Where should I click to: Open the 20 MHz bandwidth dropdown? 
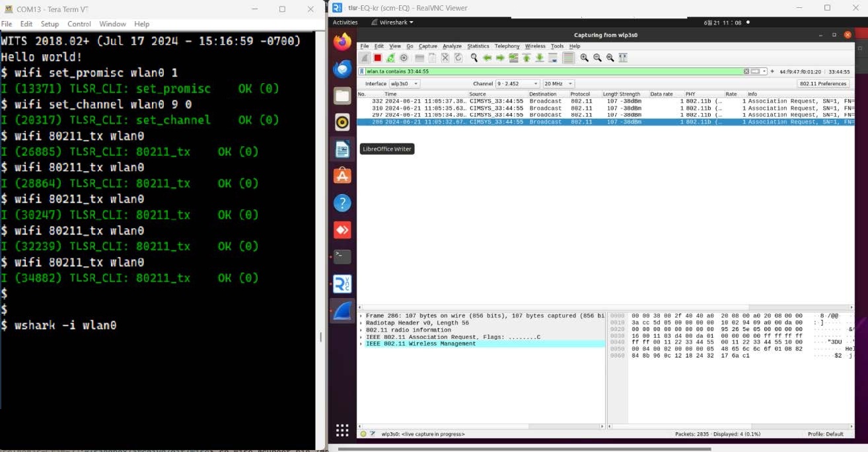pyautogui.click(x=558, y=84)
